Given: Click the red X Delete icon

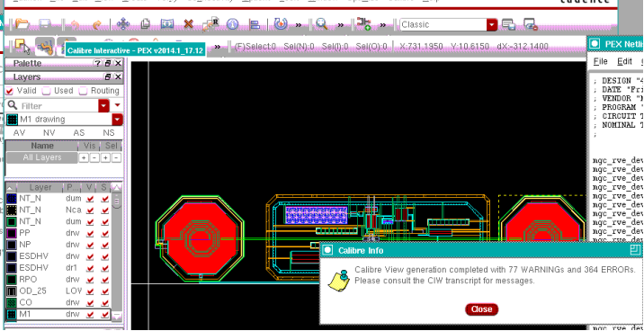Looking at the screenshot, I should pyautogui.click(x=189, y=24).
